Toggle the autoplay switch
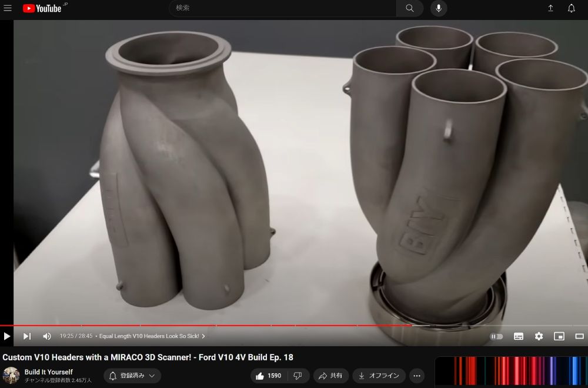Image resolution: width=588 pixels, height=388 pixels. [x=496, y=336]
